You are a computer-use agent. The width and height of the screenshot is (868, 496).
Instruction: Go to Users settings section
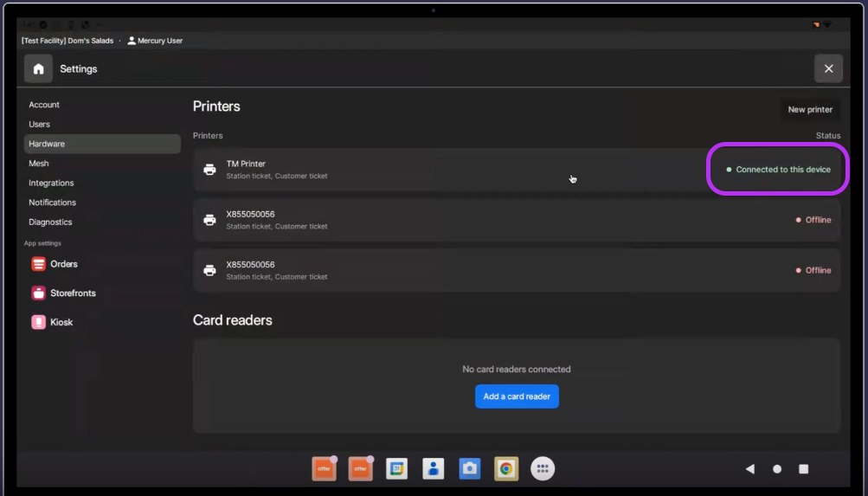(40, 125)
